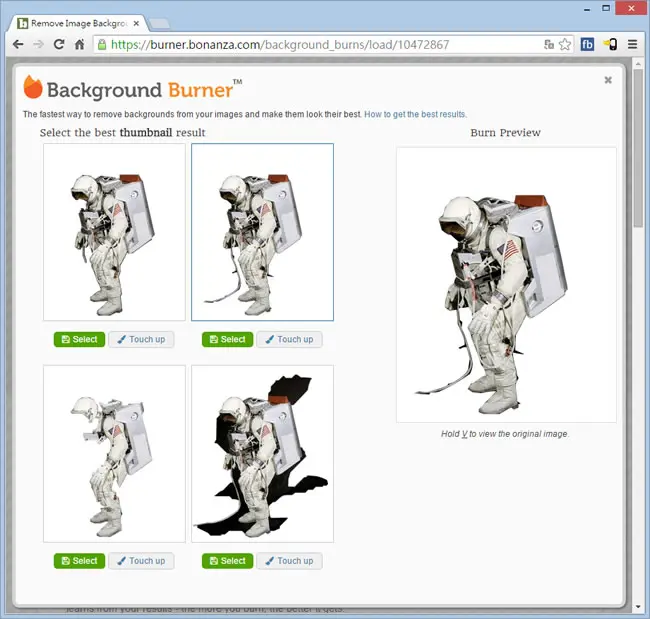The width and height of the screenshot is (650, 619).
Task: Open a new tab with the blank tab button
Action: pyautogui.click(x=159, y=24)
